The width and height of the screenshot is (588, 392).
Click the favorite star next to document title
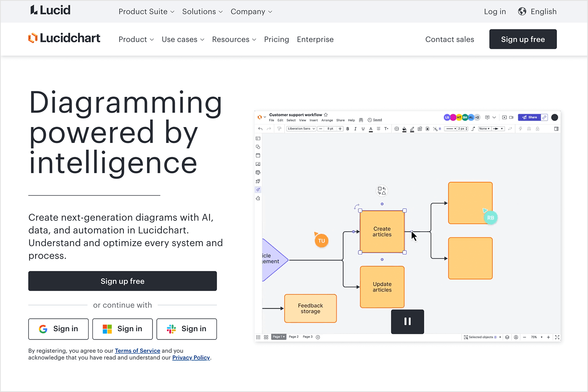pos(326,115)
